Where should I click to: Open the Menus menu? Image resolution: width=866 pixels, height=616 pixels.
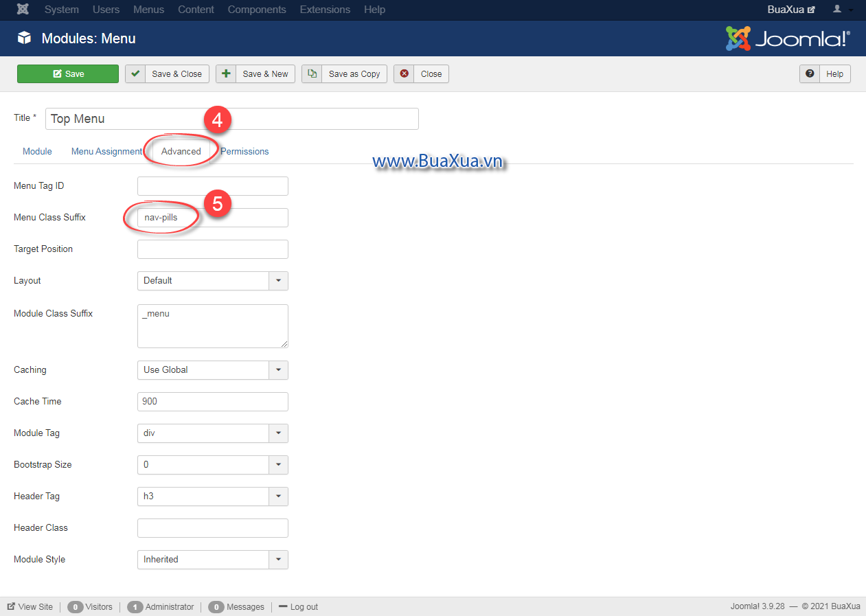(148, 10)
